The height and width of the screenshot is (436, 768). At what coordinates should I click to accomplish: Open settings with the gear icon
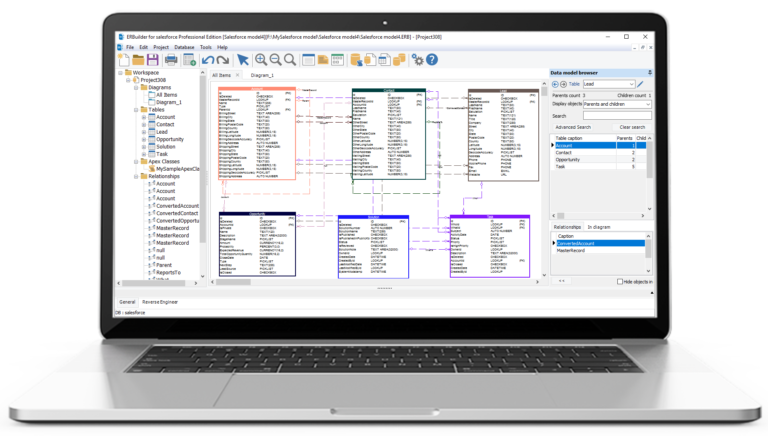(417, 60)
